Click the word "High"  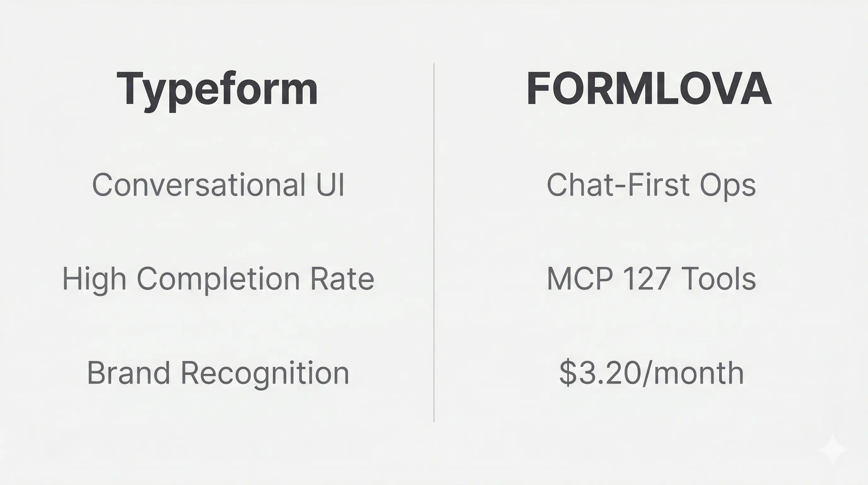click(x=94, y=279)
